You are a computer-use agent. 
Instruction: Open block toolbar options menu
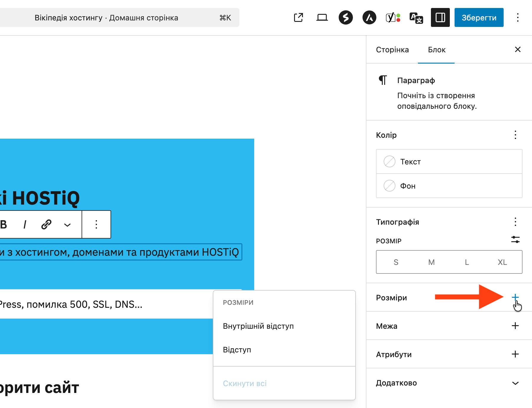(96, 224)
